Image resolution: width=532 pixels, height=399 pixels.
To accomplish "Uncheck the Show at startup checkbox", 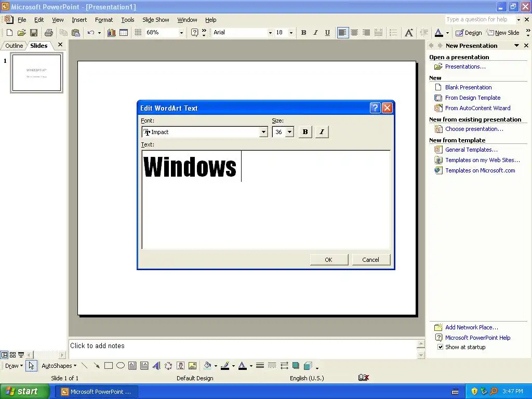I will [x=440, y=347].
